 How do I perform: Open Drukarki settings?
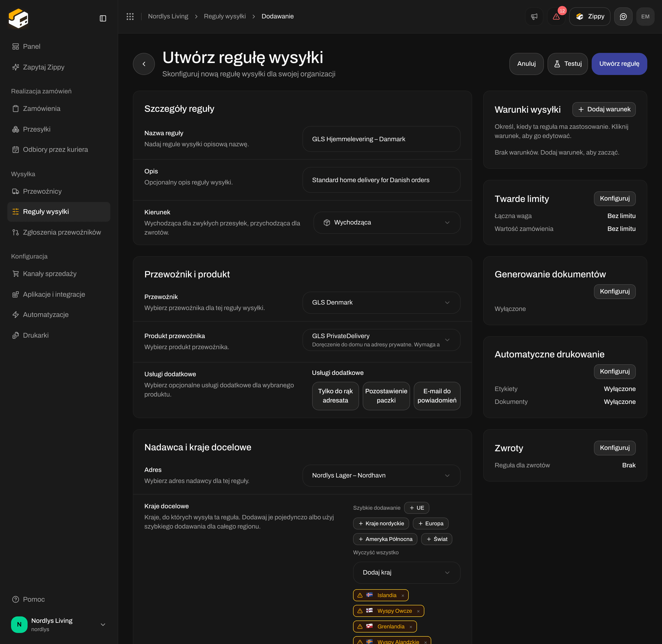[x=59, y=335]
